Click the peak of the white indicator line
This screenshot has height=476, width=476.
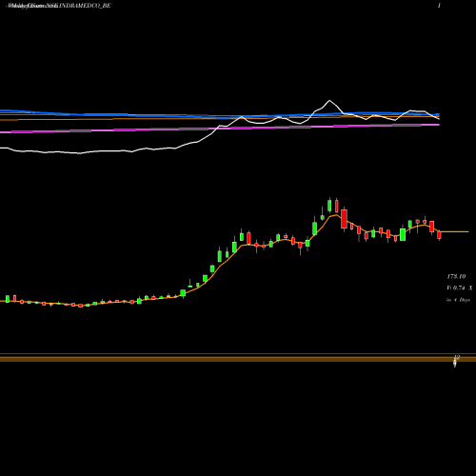[x=329, y=100]
